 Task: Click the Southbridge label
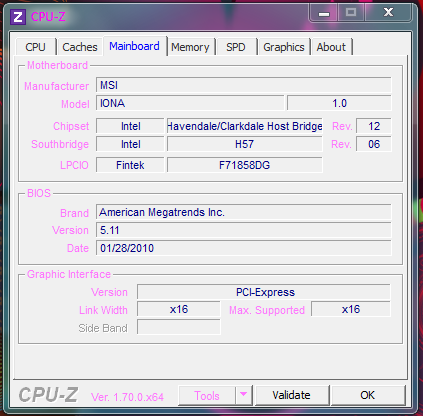pos(60,144)
